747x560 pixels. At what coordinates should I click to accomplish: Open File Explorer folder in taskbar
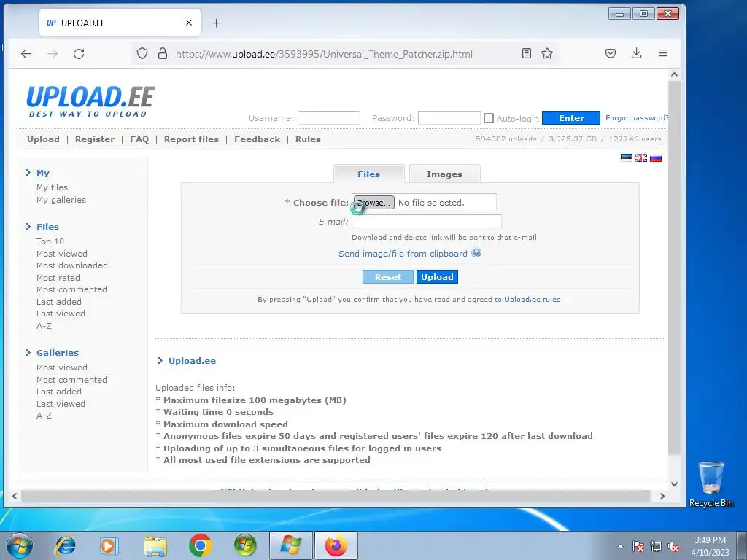[x=155, y=545]
